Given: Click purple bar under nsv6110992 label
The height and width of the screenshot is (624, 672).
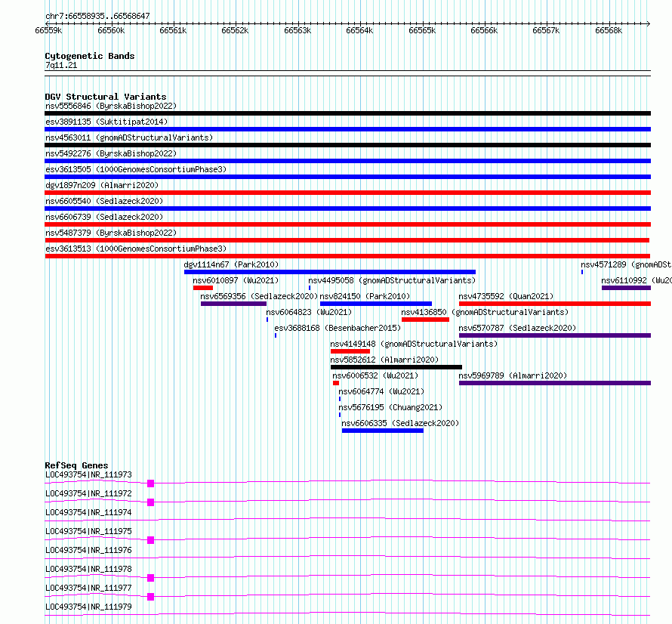Looking at the screenshot, I should click(x=626, y=288).
